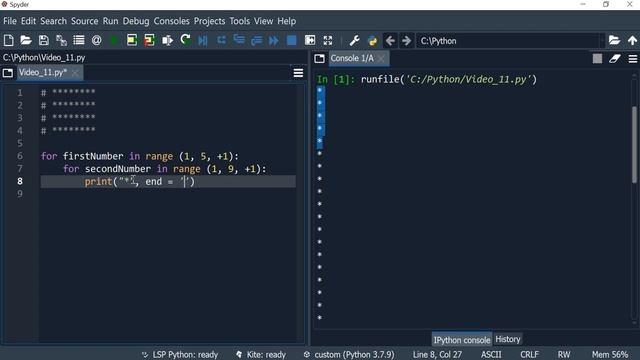This screenshot has height=360, width=640.
Task: Maximize the current pane icon
Action: [x=310, y=40]
